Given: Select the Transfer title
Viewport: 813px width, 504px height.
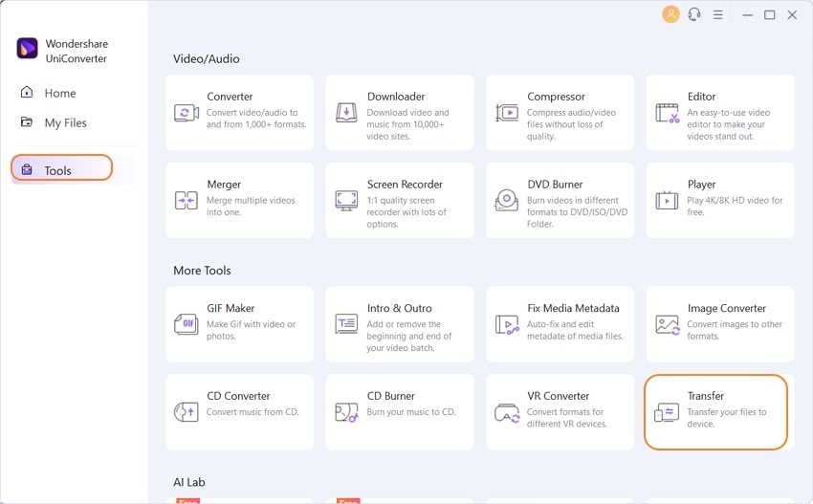Looking at the screenshot, I should click(x=705, y=396).
